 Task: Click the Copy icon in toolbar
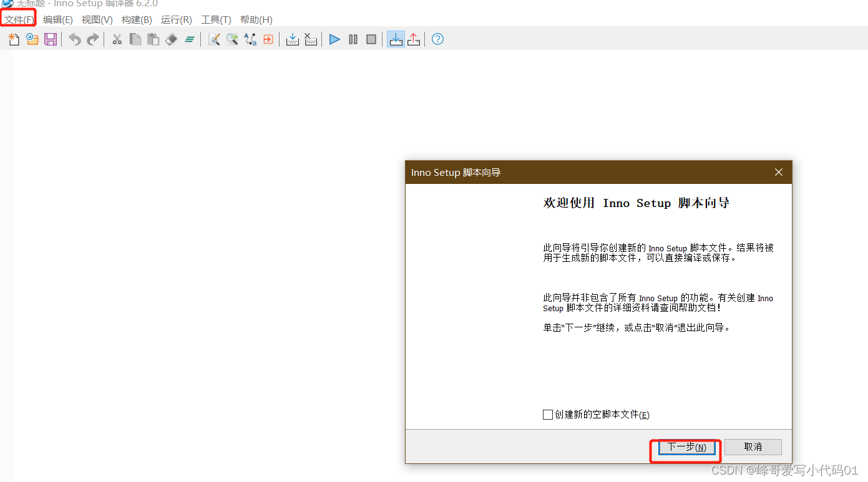[135, 39]
